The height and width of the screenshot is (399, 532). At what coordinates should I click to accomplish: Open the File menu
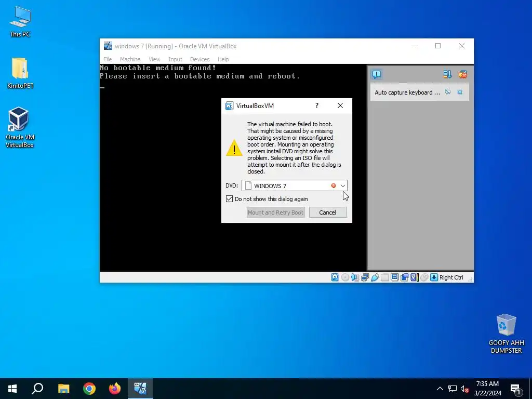click(x=108, y=59)
